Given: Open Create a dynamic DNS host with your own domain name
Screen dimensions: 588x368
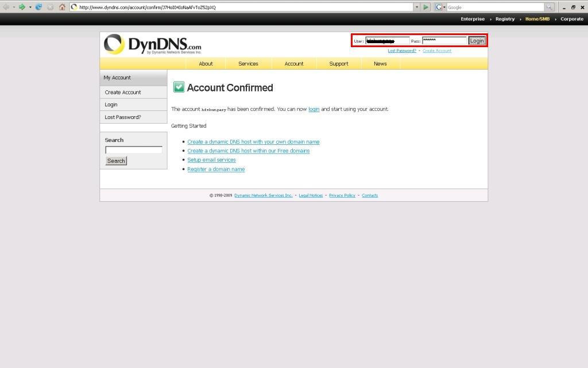Looking at the screenshot, I should coord(253,142).
